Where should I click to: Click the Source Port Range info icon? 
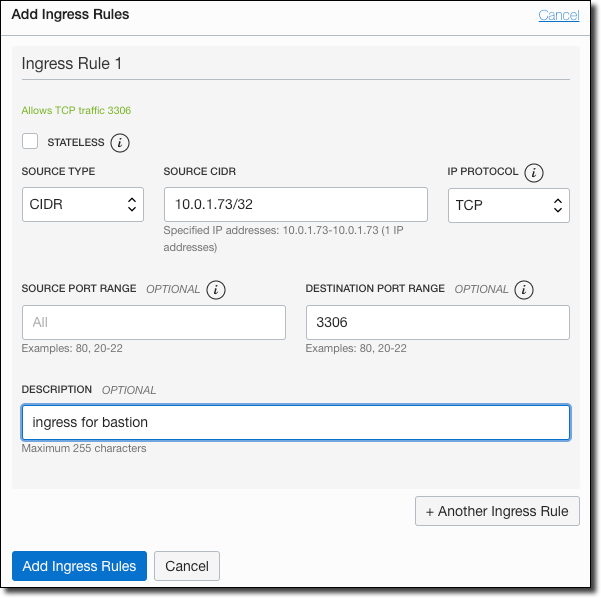coord(216,289)
